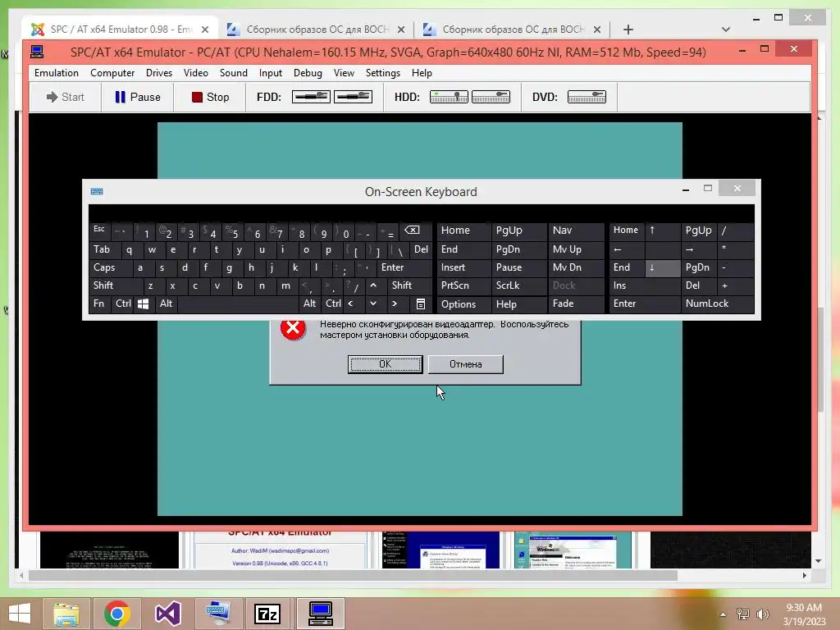Open 7-Zip from taskbar
This screenshot has width=840, height=630.
click(x=267, y=614)
